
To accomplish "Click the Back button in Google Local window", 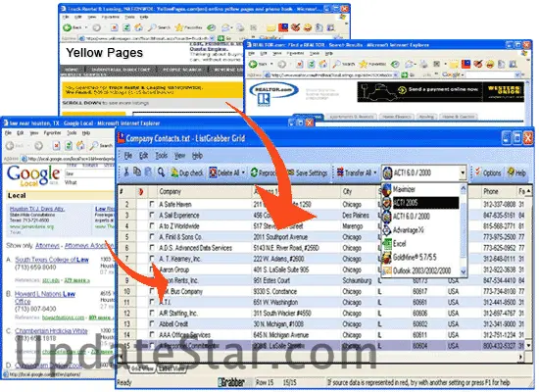I will coord(15,145).
